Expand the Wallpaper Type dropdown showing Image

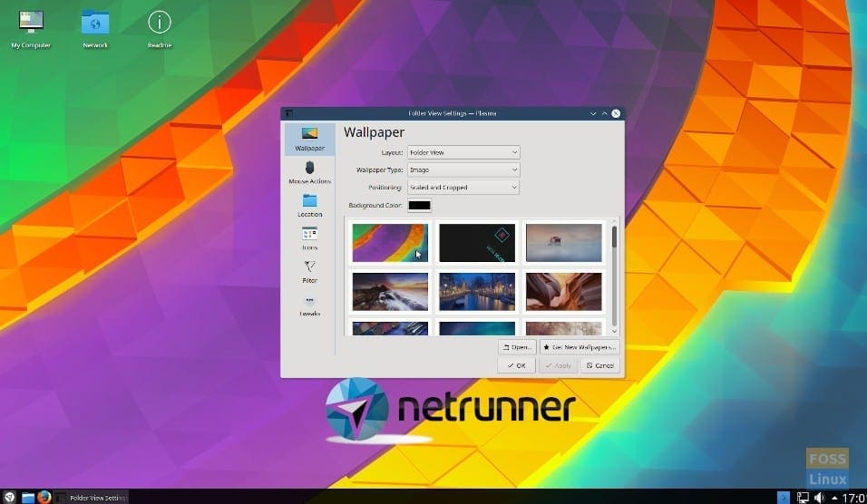[463, 170]
